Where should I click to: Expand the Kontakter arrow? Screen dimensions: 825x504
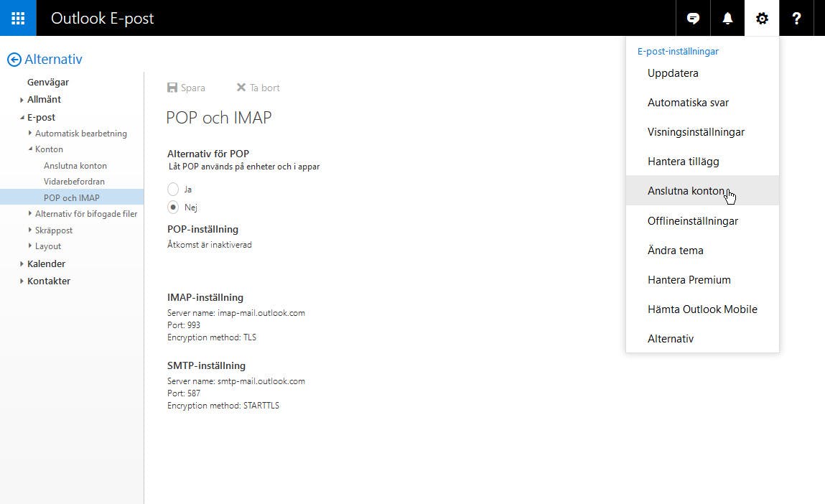point(22,281)
